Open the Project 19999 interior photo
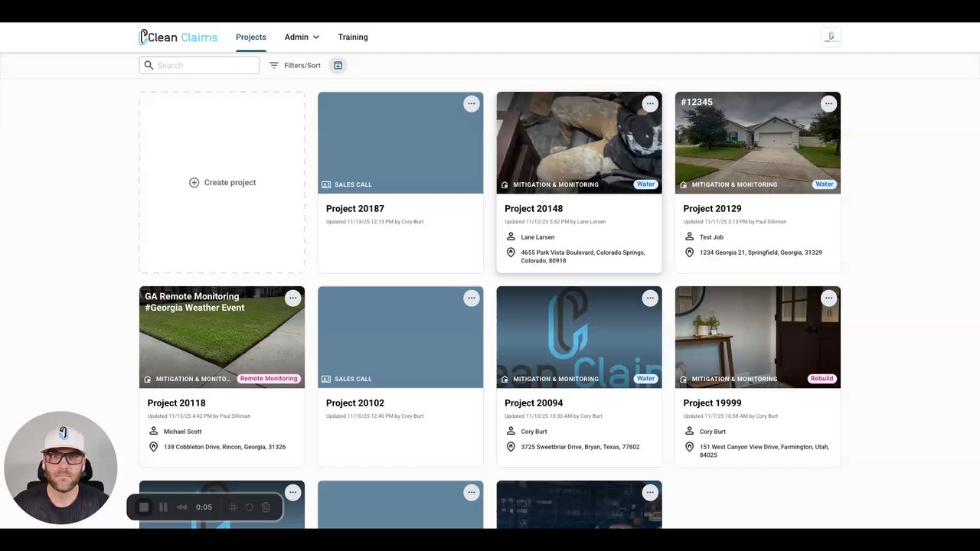The image size is (980, 551). pyautogui.click(x=758, y=337)
